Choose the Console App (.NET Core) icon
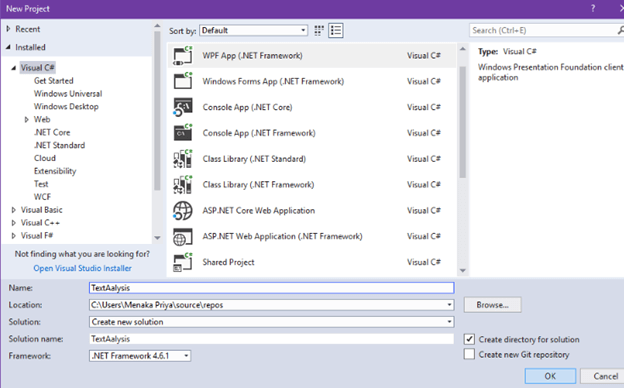Screen dimensions: 624x388 183,107
